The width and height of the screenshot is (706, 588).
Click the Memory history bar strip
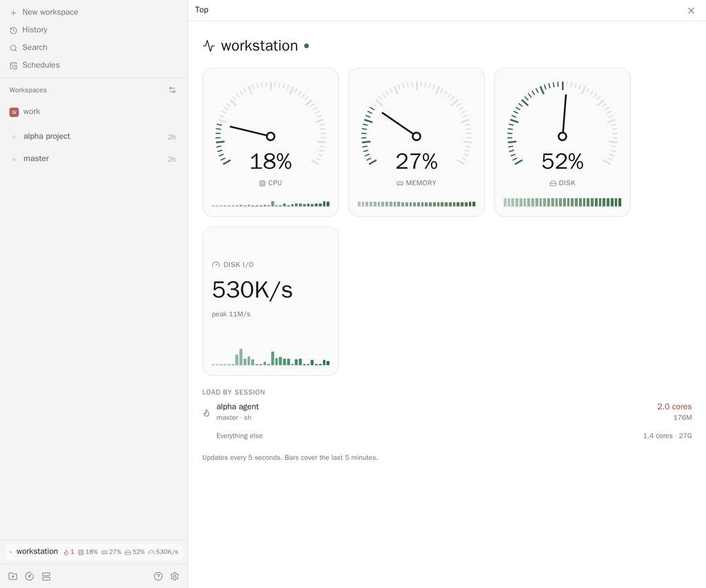click(416, 204)
